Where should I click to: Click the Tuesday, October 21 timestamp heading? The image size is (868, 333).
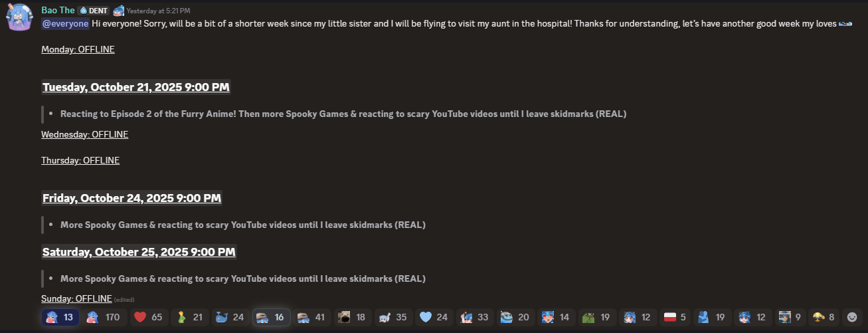coord(136,87)
